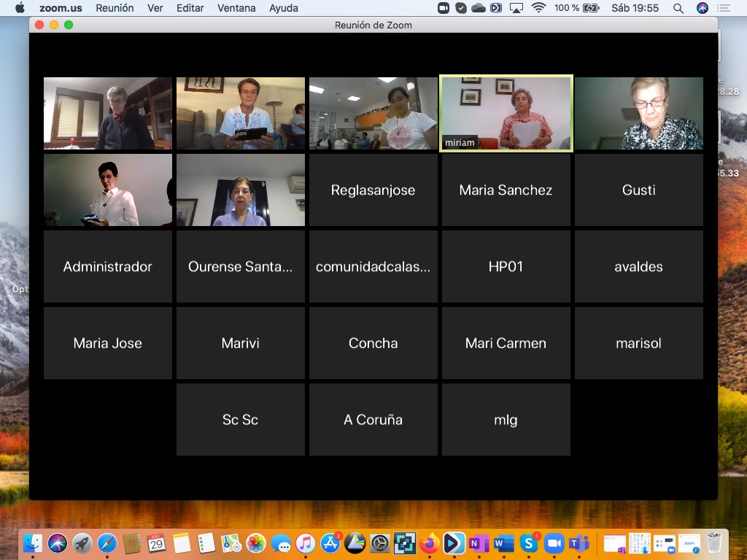The image size is (747, 560).
Task: Open the Wi-Fi status menu
Action: [x=538, y=8]
